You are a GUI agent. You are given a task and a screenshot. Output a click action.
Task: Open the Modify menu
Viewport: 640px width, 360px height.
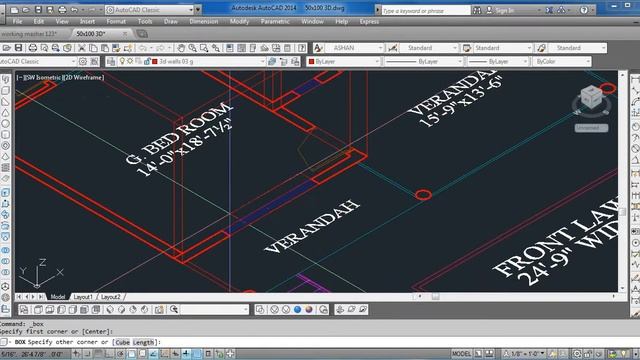239,22
